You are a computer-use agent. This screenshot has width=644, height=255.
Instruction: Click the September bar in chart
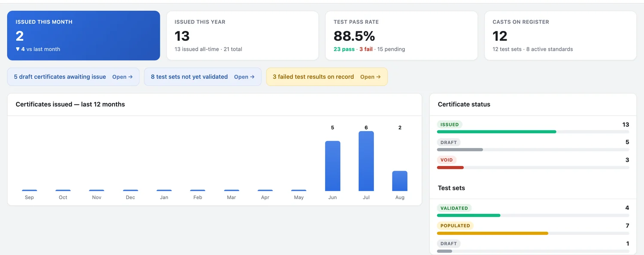tap(30, 190)
